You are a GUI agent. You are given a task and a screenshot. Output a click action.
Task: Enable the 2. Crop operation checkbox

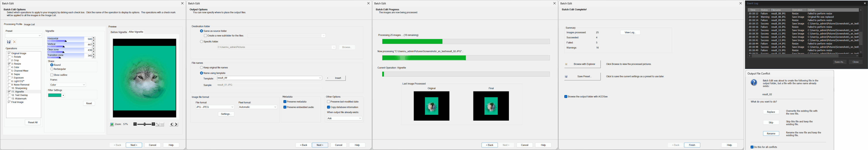pyautogui.click(x=9, y=60)
